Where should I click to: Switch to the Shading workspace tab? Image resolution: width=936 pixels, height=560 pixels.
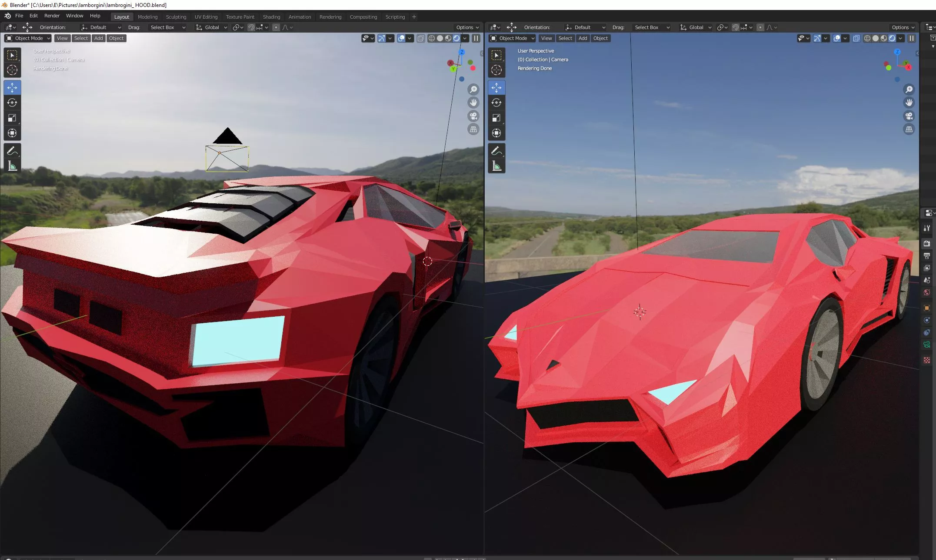tap(271, 17)
